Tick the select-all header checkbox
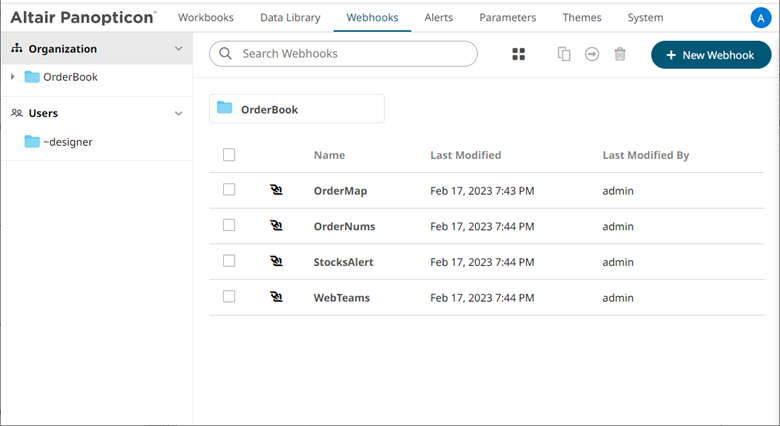 pyautogui.click(x=229, y=155)
